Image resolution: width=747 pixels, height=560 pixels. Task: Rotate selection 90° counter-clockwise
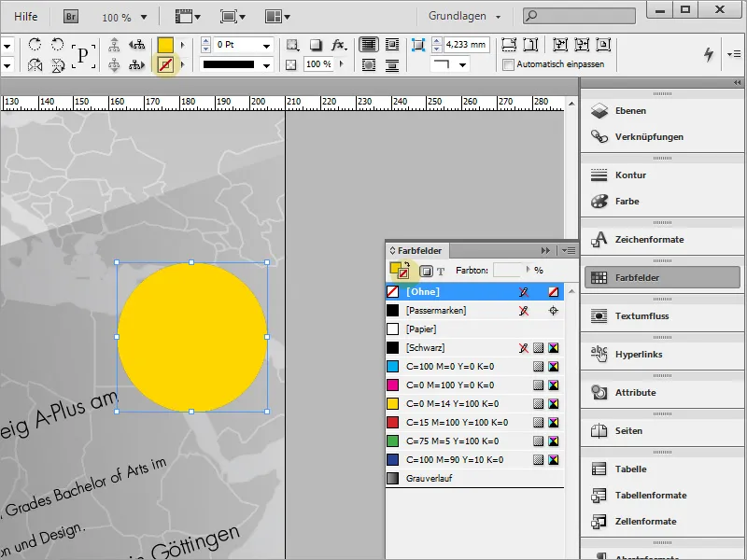tap(58, 45)
